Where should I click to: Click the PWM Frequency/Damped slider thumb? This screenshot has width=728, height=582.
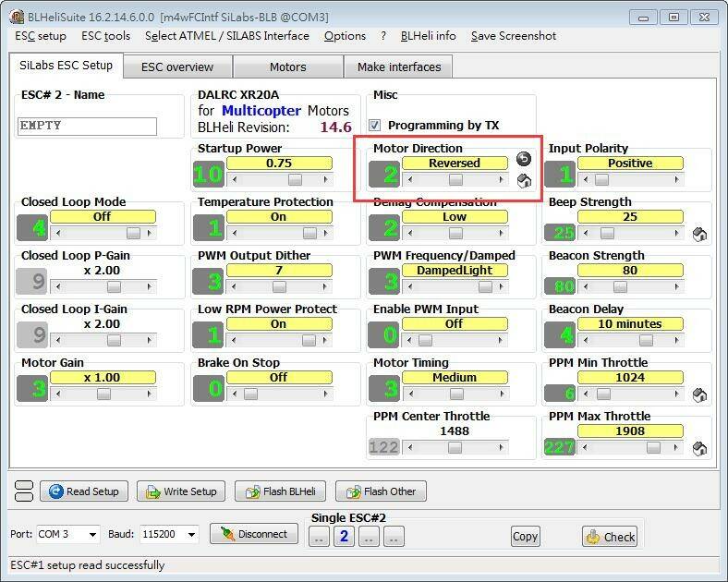pos(485,286)
